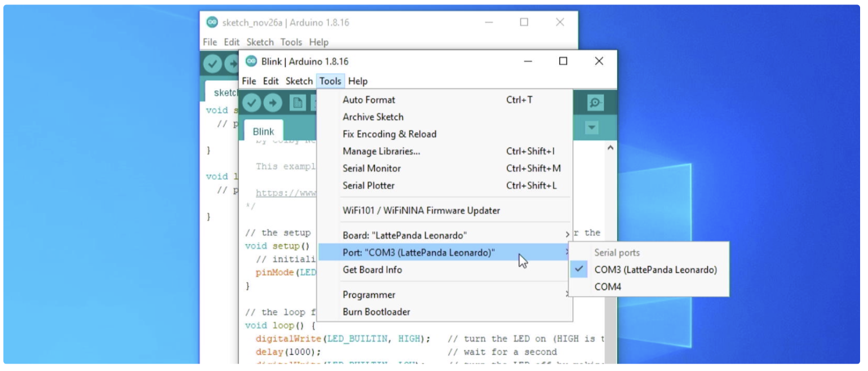Open Tools menu in sketch_nov26a window
The image size is (868, 371).
click(x=291, y=42)
